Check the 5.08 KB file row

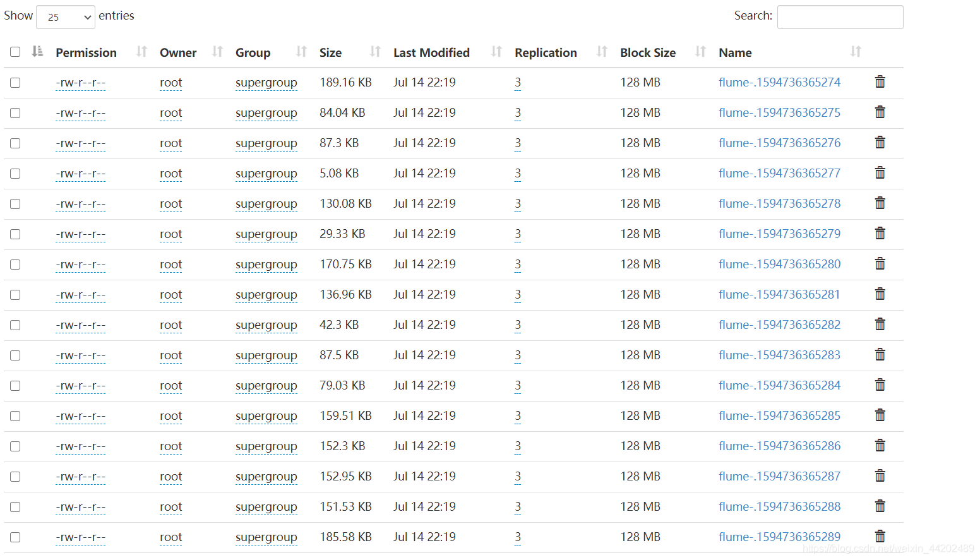pos(15,174)
